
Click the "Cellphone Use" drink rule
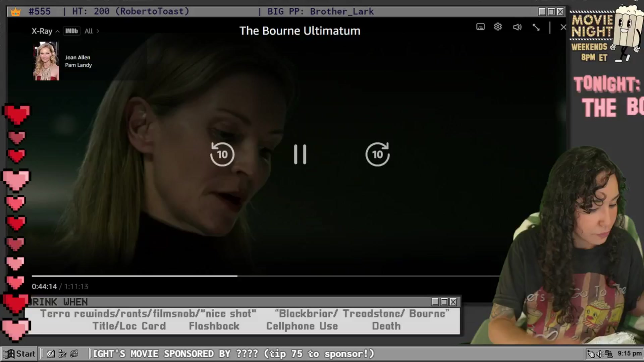click(x=302, y=326)
